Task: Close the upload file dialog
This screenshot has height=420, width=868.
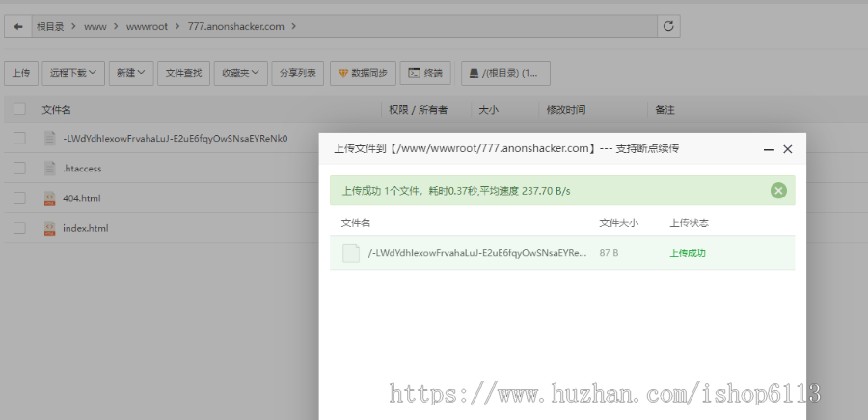Action: (x=788, y=149)
